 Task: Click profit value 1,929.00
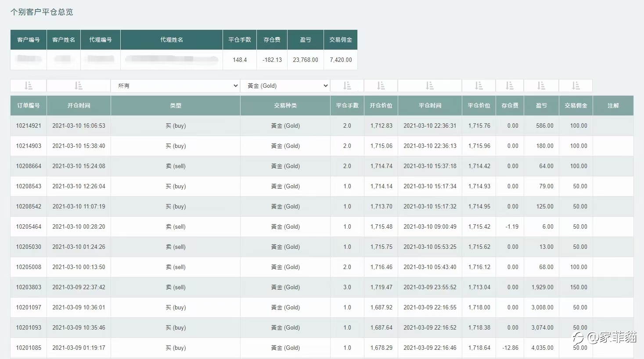pyautogui.click(x=542, y=287)
